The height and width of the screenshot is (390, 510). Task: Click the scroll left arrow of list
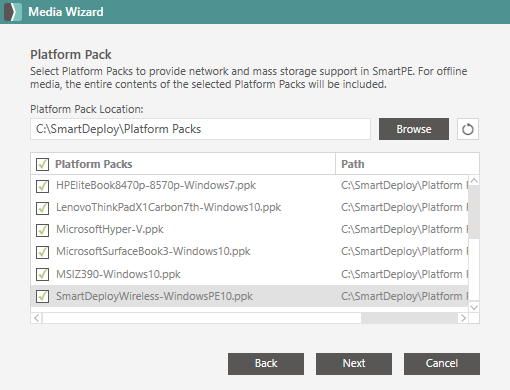tap(37, 318)
